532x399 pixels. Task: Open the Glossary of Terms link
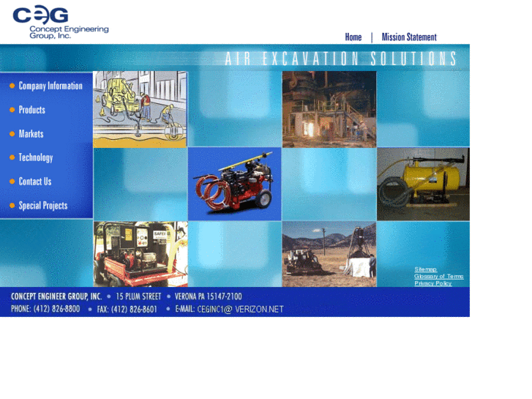(x=438, y=277)
